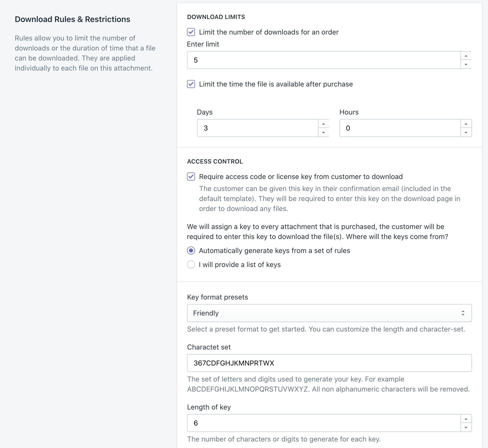Select 'Automatically generate keys from a set of rules'
The image size is (488, 448).
tap(191, 250)
